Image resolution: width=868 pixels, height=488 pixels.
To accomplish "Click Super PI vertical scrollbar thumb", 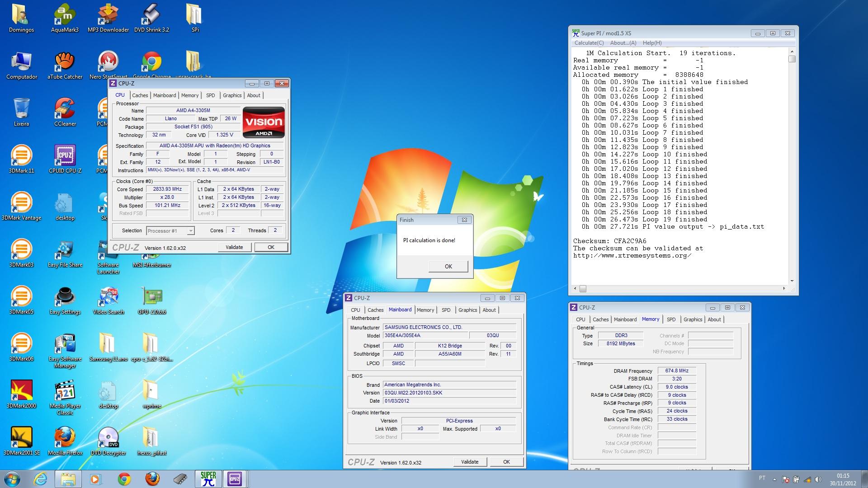I will point(792,59).
